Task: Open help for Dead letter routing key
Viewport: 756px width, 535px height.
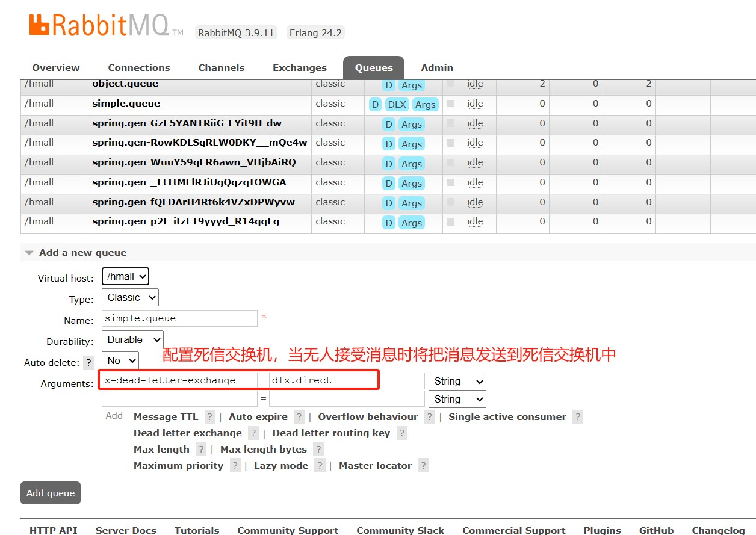Action: coord(402,433)
